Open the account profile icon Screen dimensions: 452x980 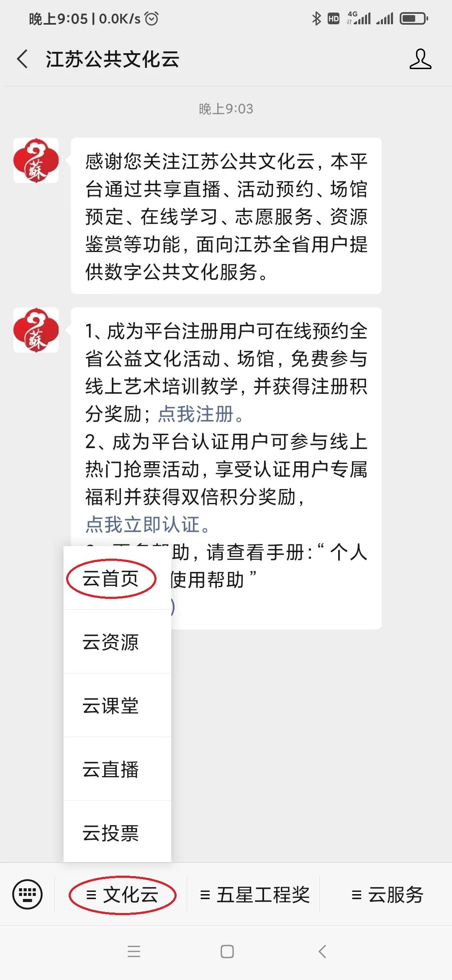[x=420, y=59]
